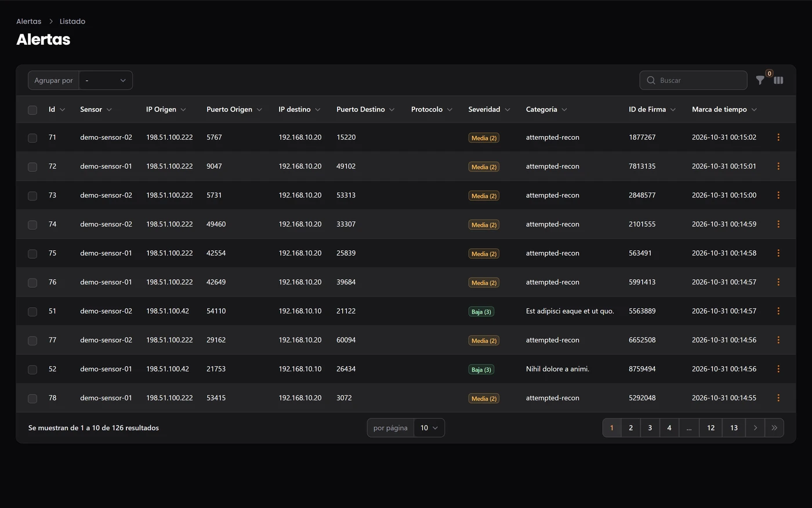The width and height of the screenshot is (812, 508).
Task: Sort by Protocolo column header
Action: (432, 110)
